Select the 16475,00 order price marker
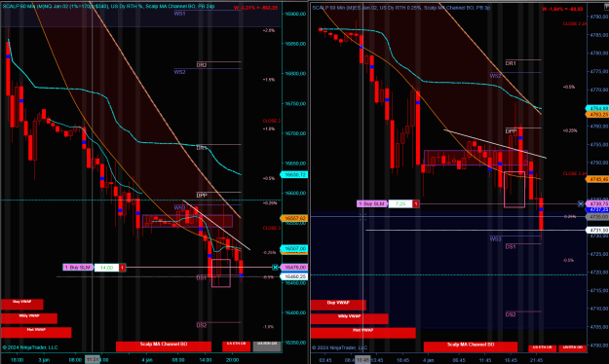This screenshot has width=609, height=364. (294, 268)
